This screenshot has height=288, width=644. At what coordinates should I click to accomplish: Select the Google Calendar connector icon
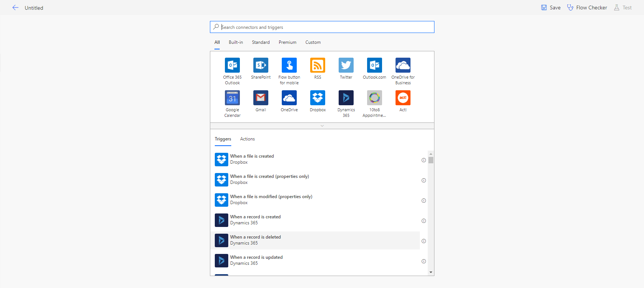tap(232, 98)
